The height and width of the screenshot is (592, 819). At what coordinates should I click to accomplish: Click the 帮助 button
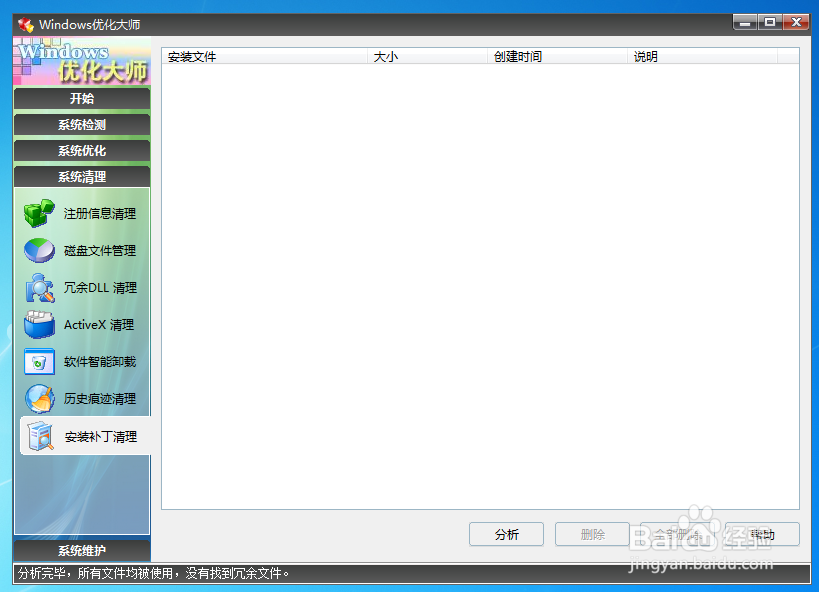click(x=762, y=535)
